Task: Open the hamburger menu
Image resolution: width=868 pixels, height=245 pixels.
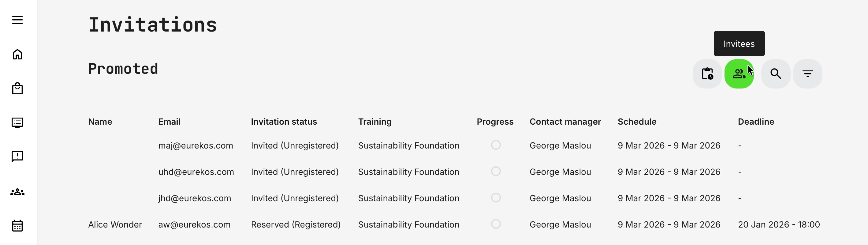Action: [17, 20]
